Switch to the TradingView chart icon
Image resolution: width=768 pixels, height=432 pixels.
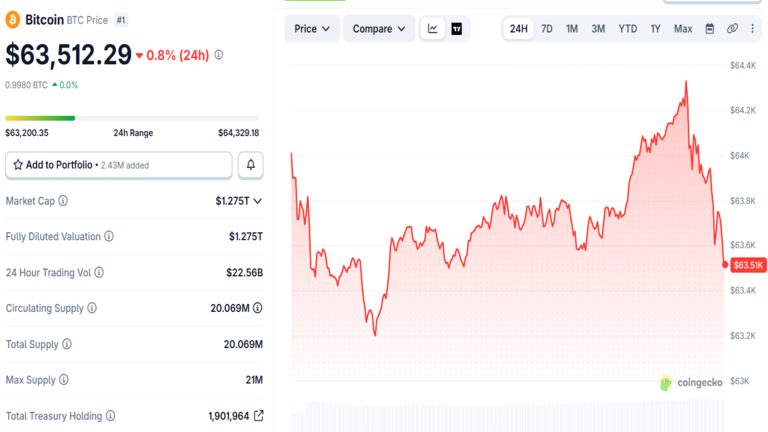click(456, 29)
